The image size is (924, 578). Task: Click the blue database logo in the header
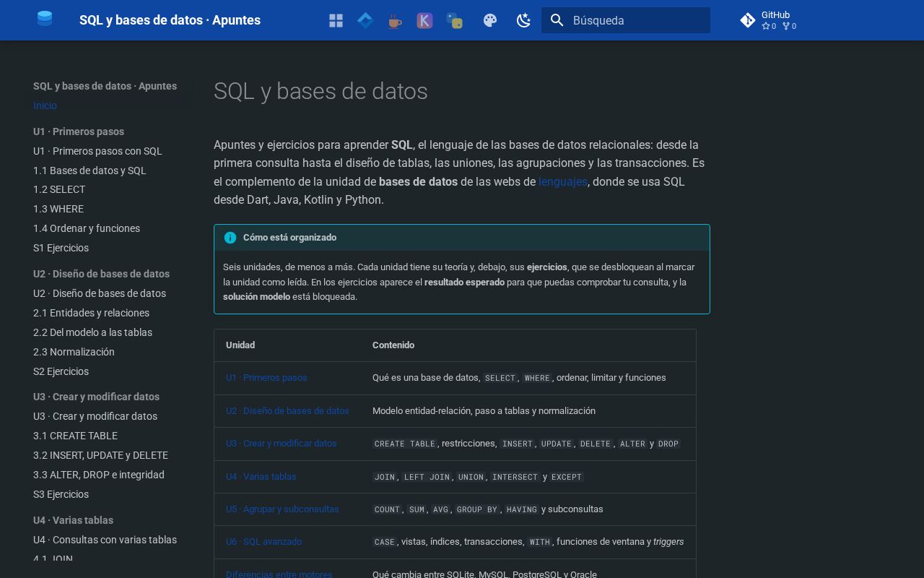45,20
